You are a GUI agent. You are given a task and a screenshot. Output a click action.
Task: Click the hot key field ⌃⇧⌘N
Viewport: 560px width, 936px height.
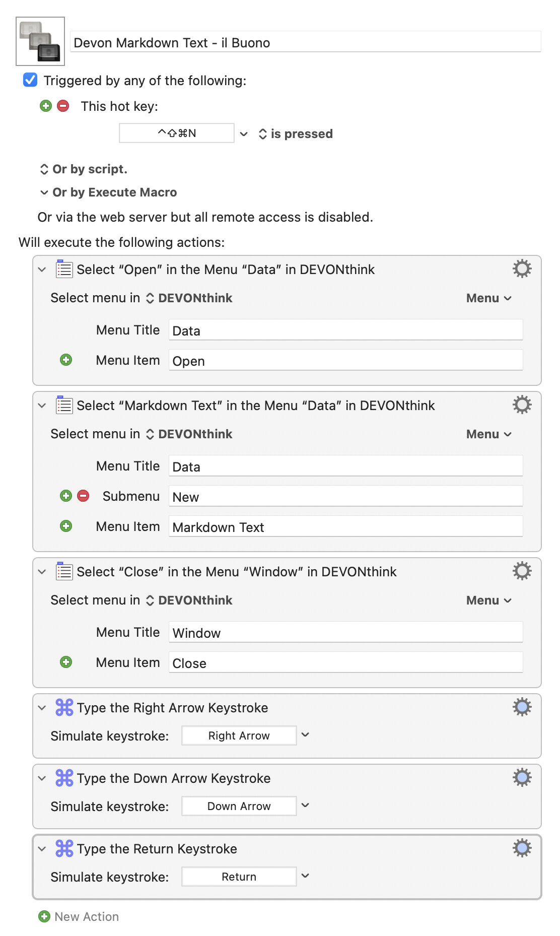(177, 133)
